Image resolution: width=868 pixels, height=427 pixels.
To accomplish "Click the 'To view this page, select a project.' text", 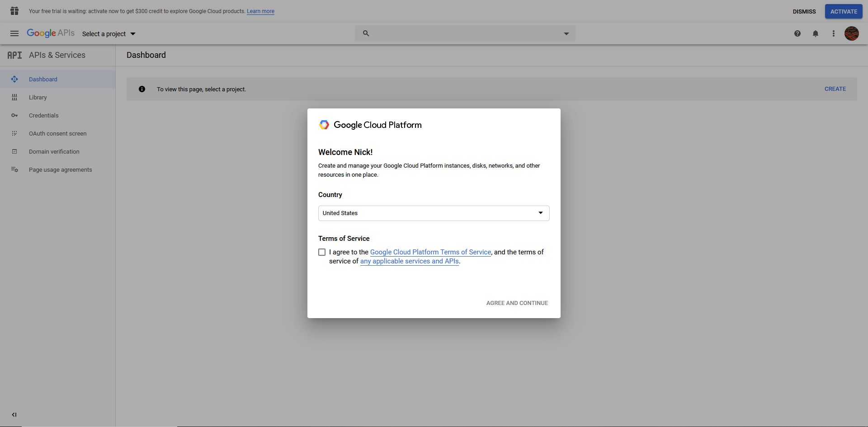I will [202, 89].
